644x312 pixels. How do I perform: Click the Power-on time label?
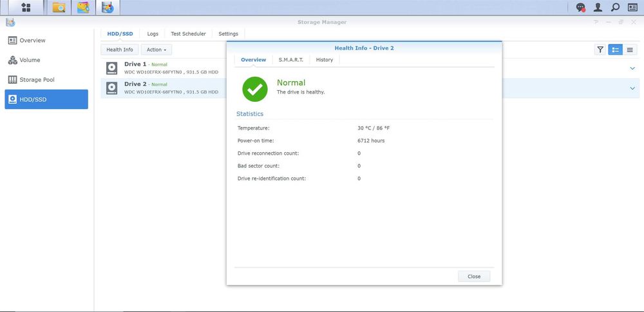[256, 141]
